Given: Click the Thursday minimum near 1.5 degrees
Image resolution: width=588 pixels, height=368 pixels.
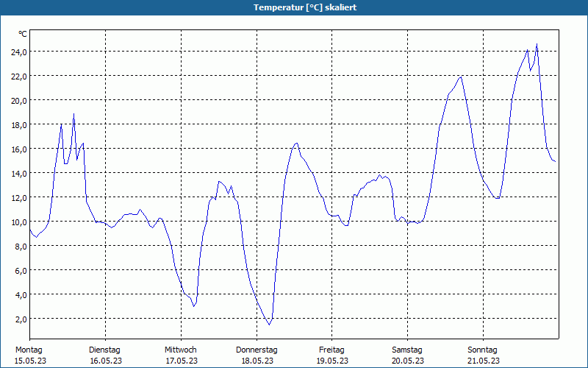Looking at the screenshot, I should [x=269, y=325].
